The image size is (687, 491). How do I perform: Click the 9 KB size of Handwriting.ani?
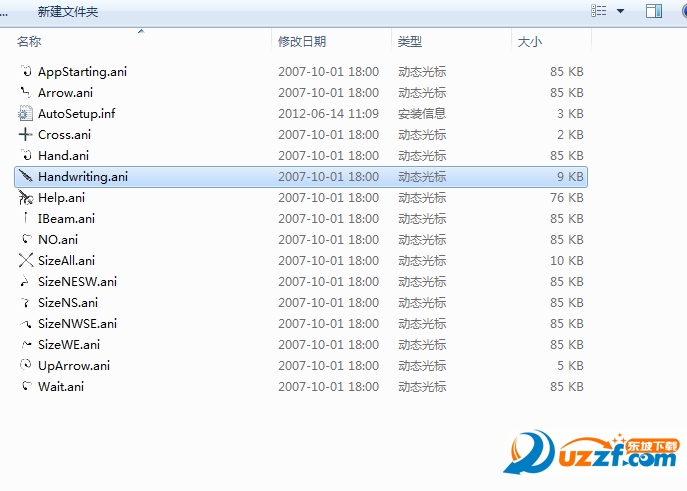(570, 177)
